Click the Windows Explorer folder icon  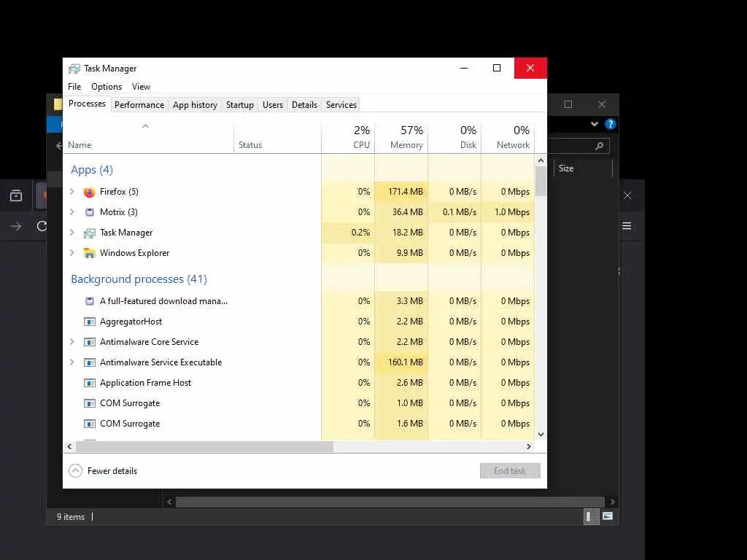89,253
